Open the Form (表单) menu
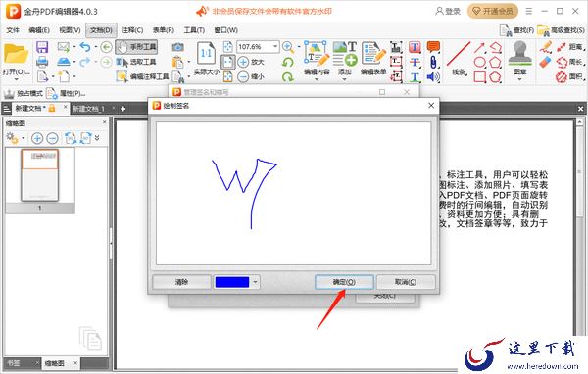 (x=163, y=30)
